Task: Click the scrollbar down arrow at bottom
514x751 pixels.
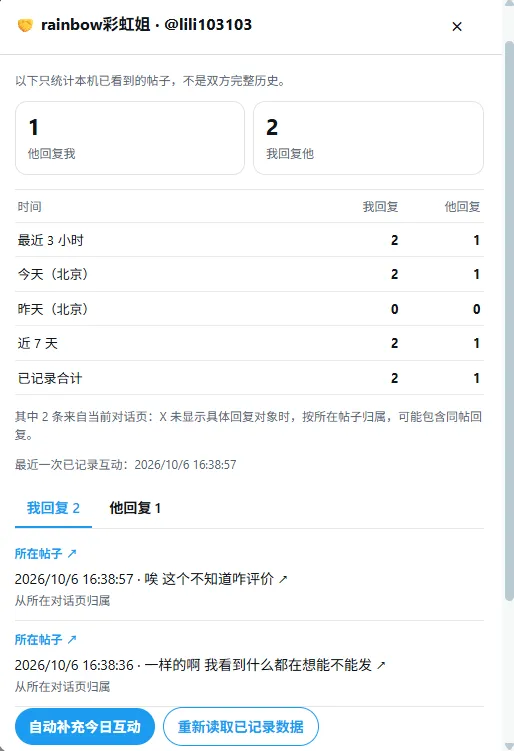Action: [x=509, y=746]
